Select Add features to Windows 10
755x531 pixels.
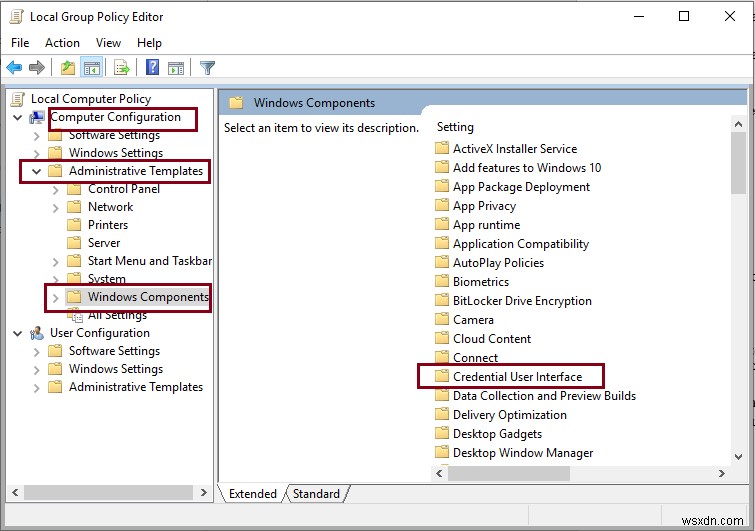(x=527, y=167)
